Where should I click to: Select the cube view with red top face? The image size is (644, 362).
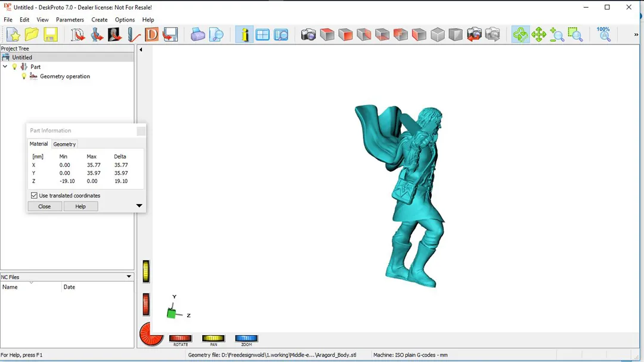tap(327, 35)
